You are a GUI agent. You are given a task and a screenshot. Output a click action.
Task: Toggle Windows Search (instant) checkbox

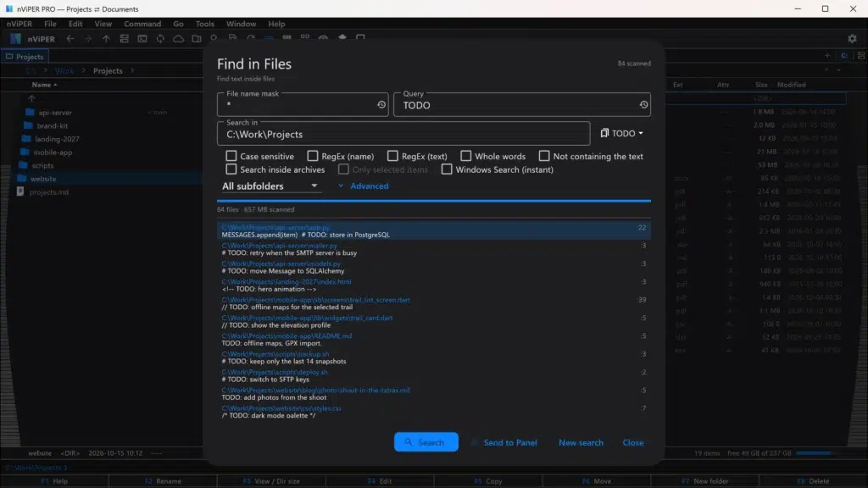pyautogui.click(x=447, y=169)
